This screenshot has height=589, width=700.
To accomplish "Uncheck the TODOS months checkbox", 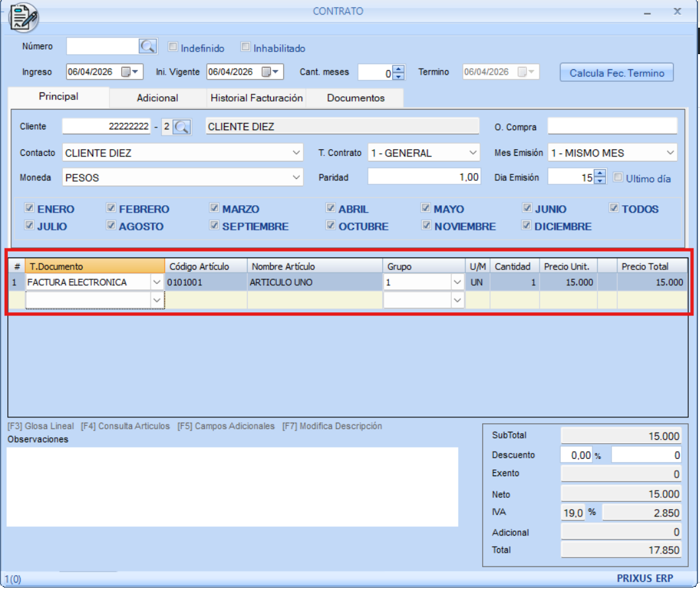I will [615, 209].
